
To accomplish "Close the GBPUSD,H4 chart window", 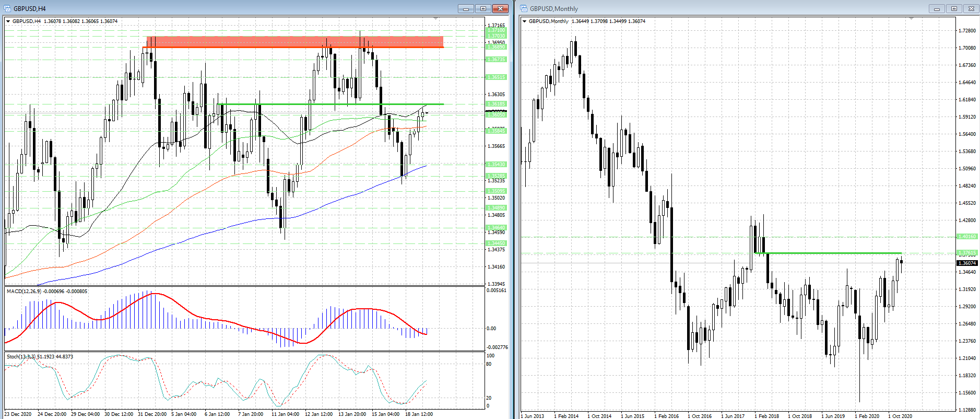I will coord(500,8).
